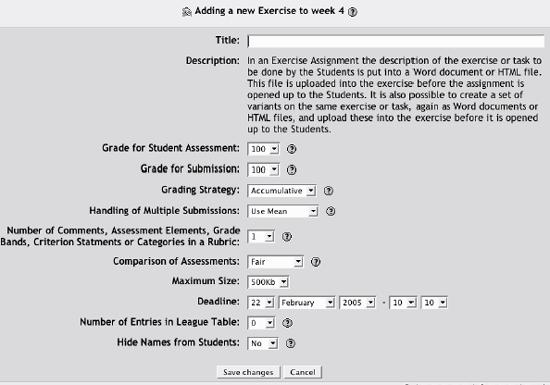This screenshot has height=385, width=550.
Task: Open help for Grading Strategy
Action: coord(328,191)
